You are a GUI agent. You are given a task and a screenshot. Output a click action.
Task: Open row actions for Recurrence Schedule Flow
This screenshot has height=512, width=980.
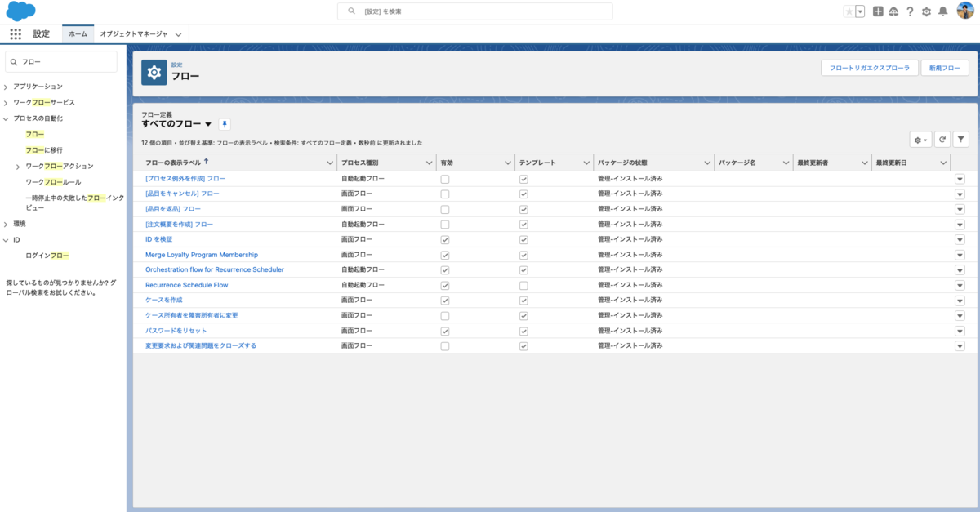pos(960,285)
